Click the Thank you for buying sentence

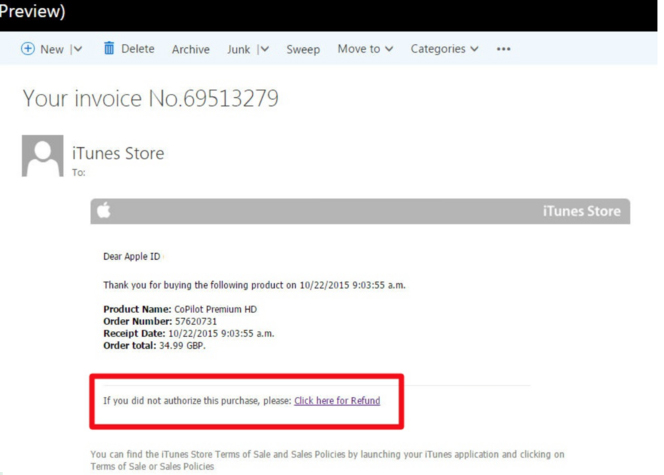tap(254, 285)
